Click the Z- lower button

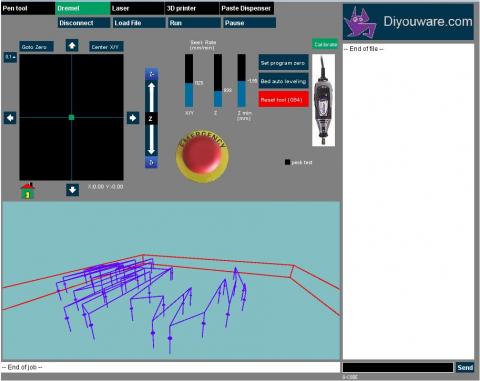151,162
